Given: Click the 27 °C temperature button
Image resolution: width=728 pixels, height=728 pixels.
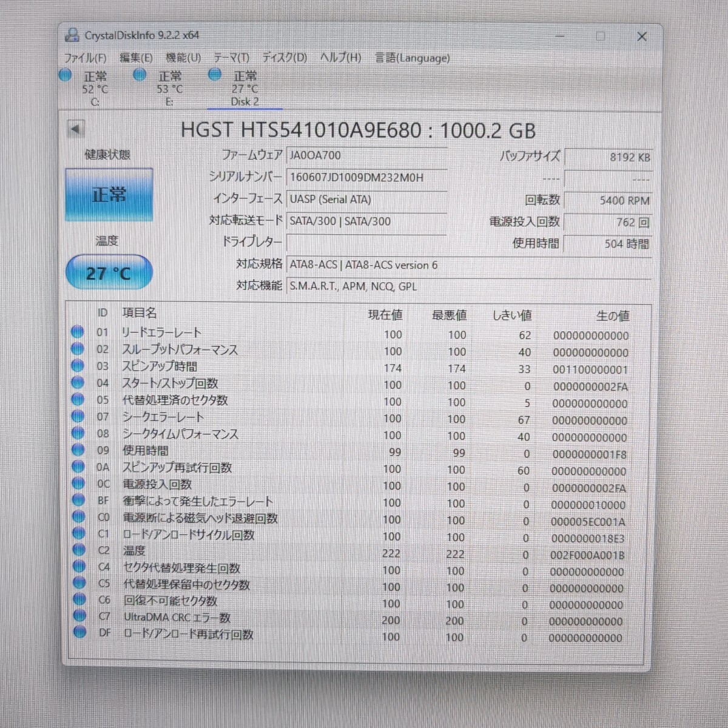Looking at the screenshot, I should coord(109,272).
